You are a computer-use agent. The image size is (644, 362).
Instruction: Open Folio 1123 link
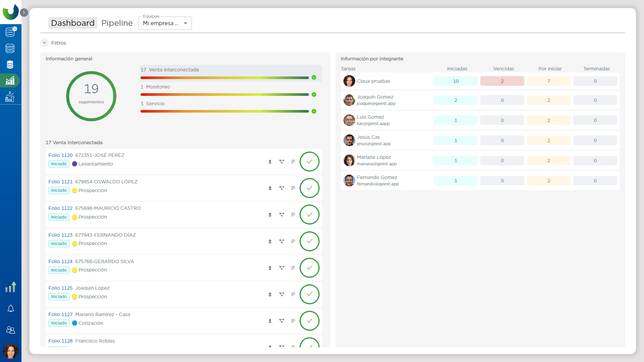coord(60,235)
